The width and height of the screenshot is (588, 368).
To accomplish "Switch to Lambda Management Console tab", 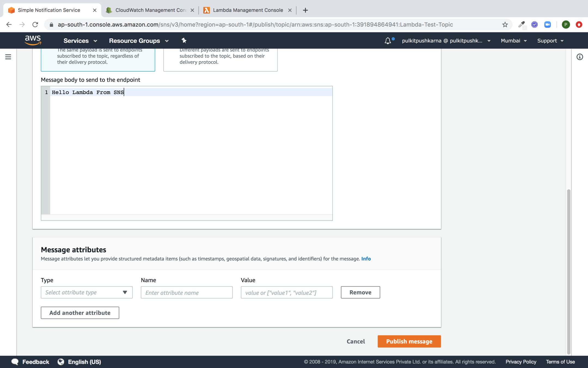I will point(247,10).
